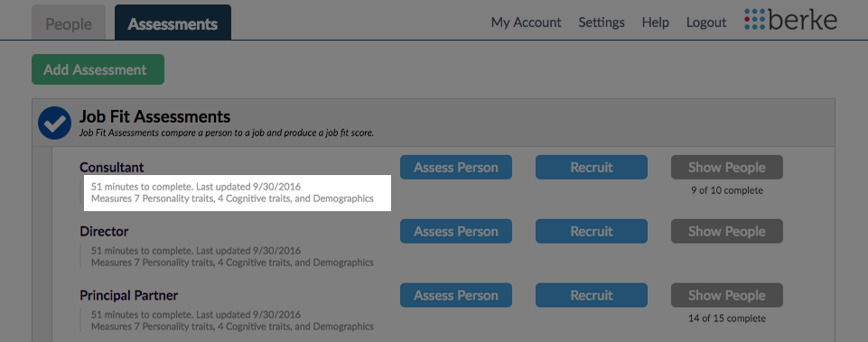Image resolution: width=868 pixels, height=342 pixels.
Task: Click Director's '51 minutes to complete' line
Action: 196,251
